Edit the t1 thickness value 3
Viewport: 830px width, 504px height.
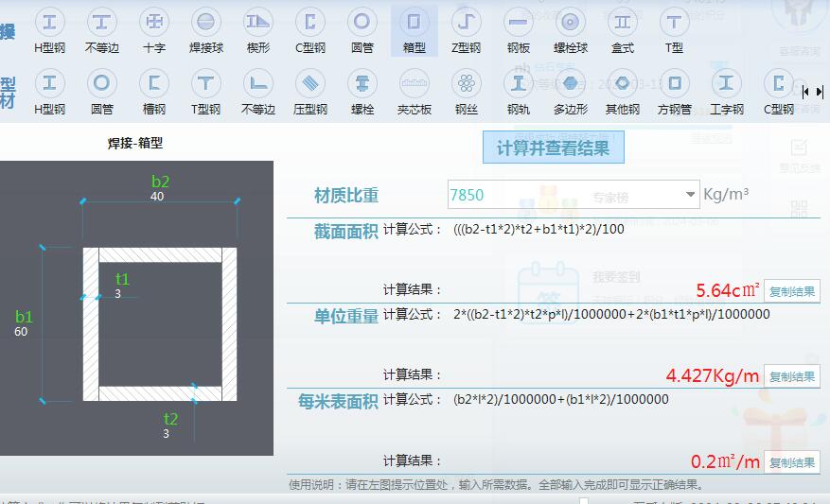(117, 293)
